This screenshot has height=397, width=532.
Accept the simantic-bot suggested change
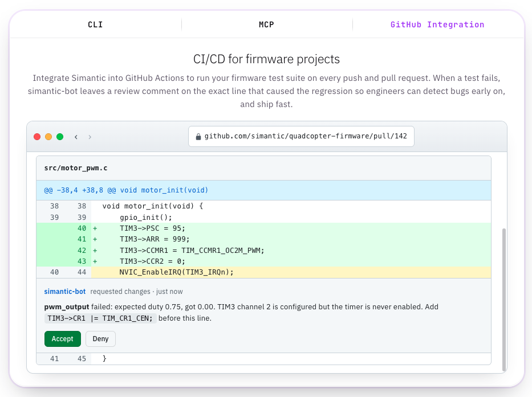(62, 339)
